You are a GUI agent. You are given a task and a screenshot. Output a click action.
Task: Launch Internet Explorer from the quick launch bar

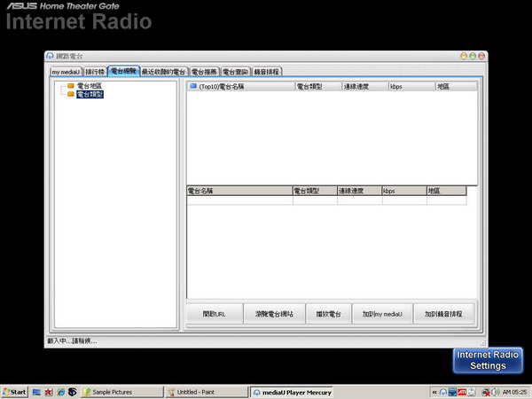(x=60, y=392)
